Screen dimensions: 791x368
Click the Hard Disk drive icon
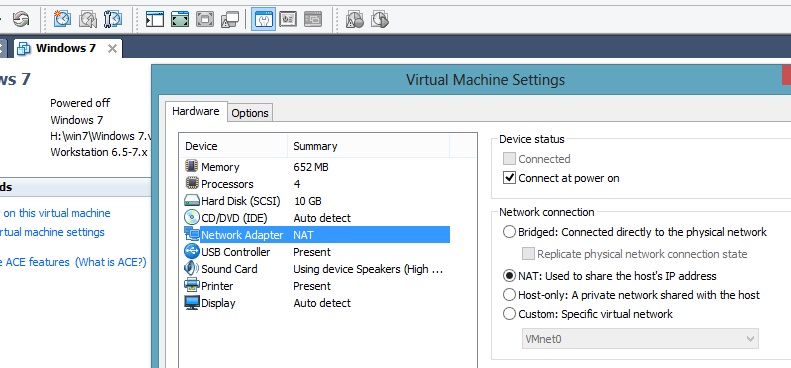click(192, 200)
